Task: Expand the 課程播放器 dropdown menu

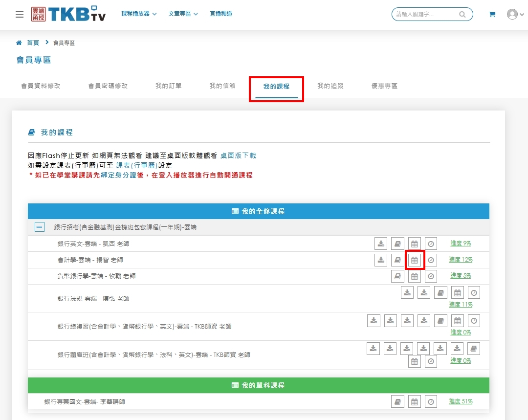Action: tap(139, 14)
